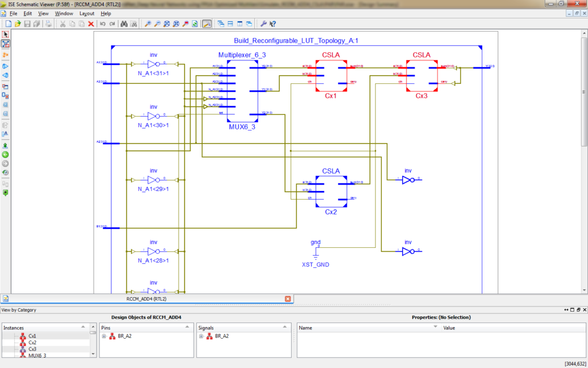This screenshot has height=368, width=588.
Task: Click the binoculars Find icon
Action: tap(124, 24)
